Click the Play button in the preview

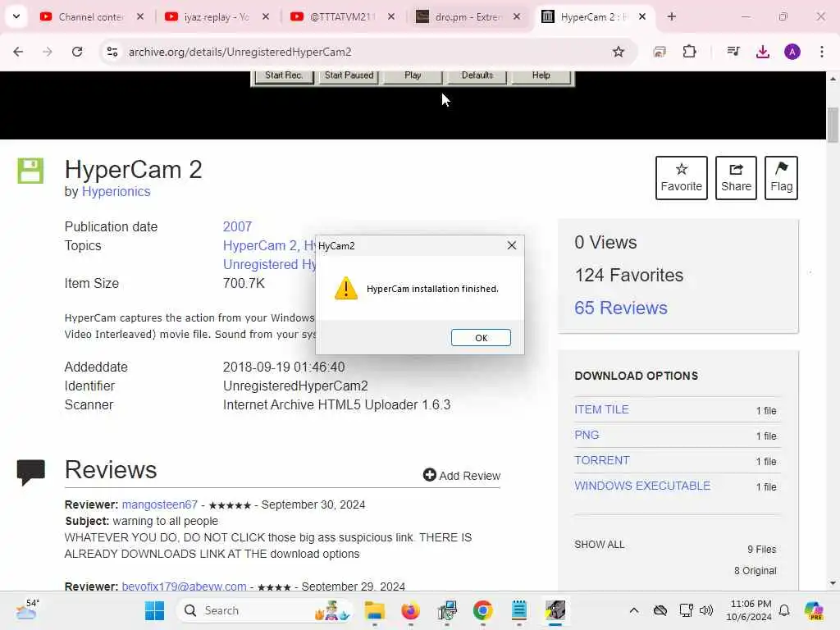point(413,75)
